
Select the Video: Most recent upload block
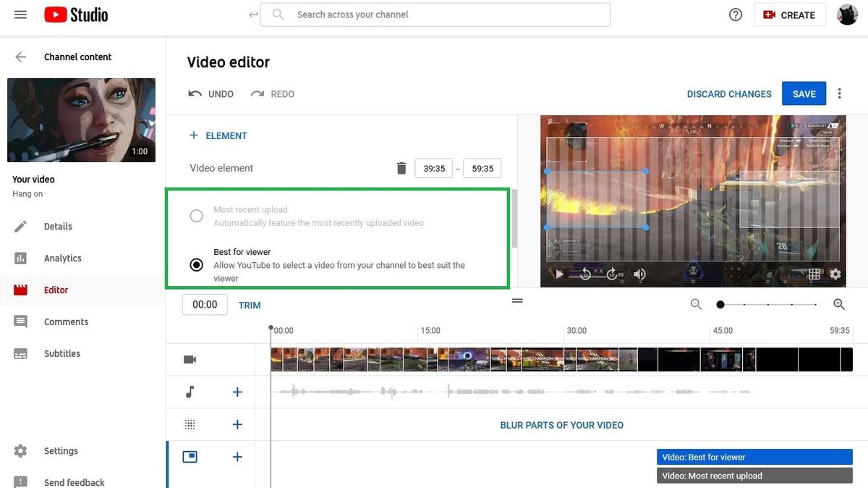tap(754, 476)
